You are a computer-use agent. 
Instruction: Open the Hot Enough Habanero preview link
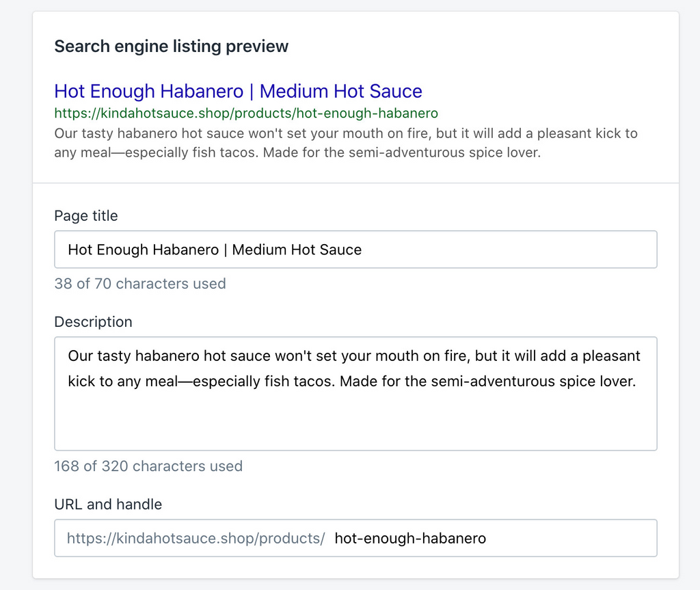(x=238, y=91)
